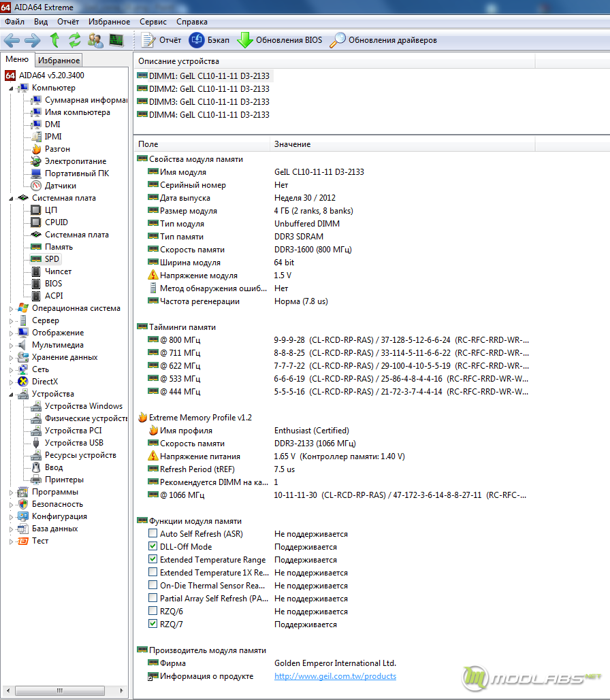
Task: Select Чипсет in the sidebar tree
Action: click(x=58, y=271)
